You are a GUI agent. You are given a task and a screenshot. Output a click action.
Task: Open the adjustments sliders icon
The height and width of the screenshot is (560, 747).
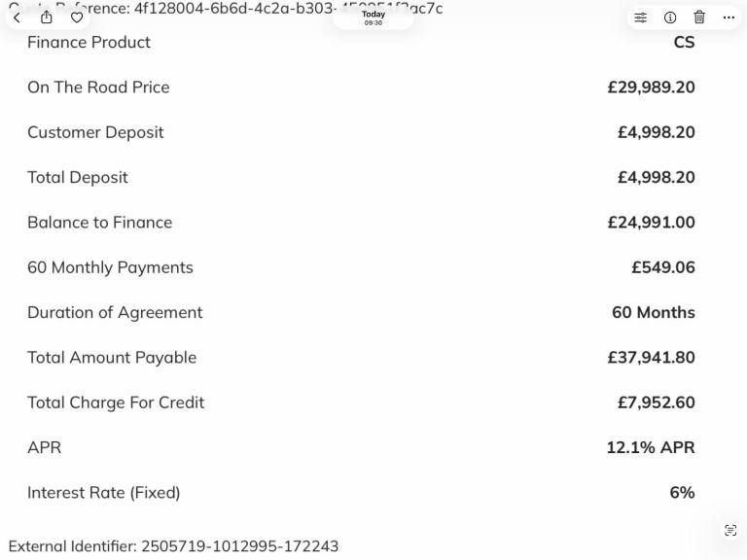pos(640,17)
